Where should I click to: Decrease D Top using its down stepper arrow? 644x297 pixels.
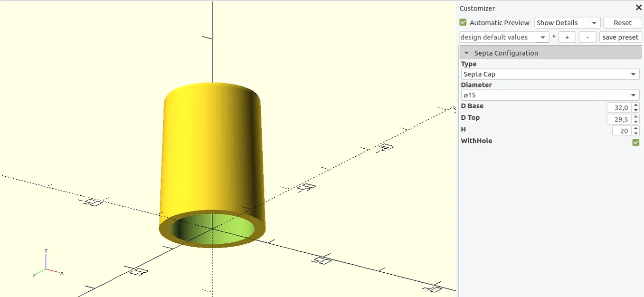637,121
